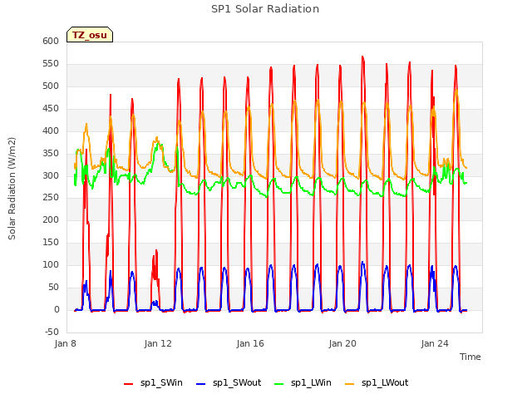Click the 0 y-axis label

(x=57, y=309)
